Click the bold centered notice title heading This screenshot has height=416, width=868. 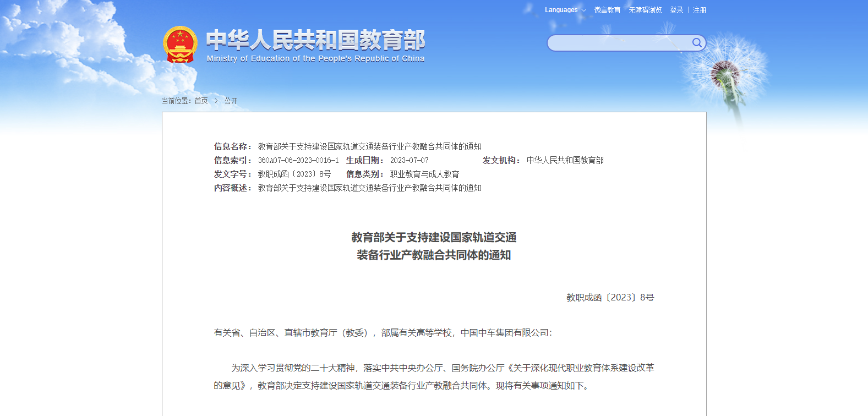(x=434, y=246)
